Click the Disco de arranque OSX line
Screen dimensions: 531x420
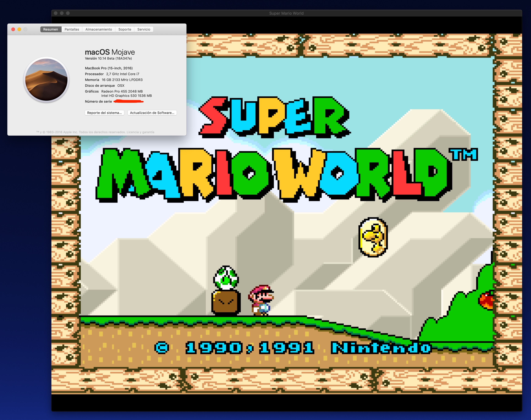coord(105,86)
